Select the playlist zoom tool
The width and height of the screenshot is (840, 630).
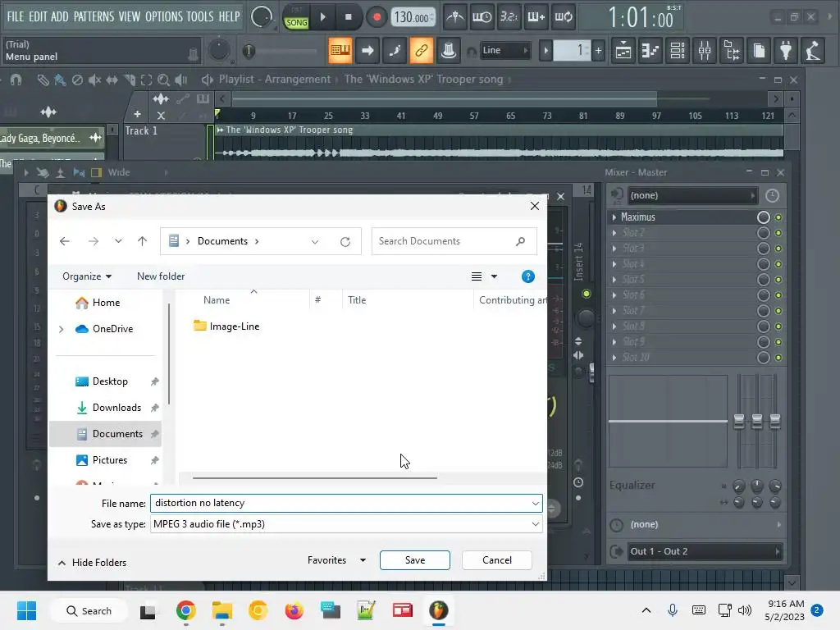pos(163,80)
